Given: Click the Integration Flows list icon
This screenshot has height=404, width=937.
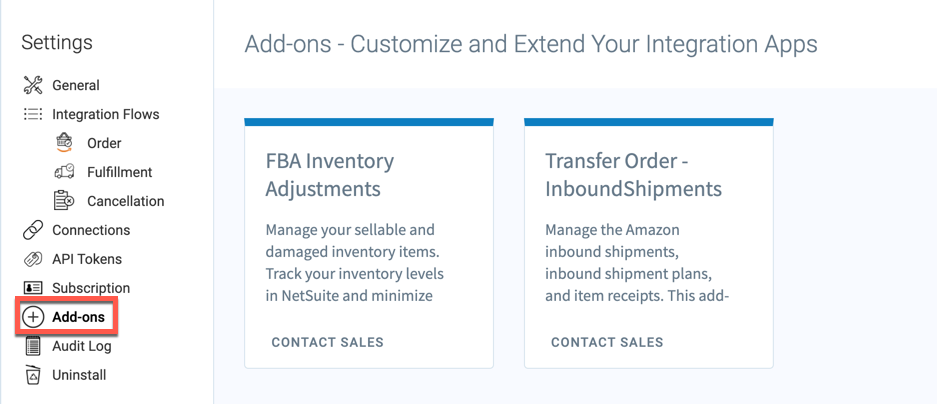Looking at the screenshot, I should 33,114.
